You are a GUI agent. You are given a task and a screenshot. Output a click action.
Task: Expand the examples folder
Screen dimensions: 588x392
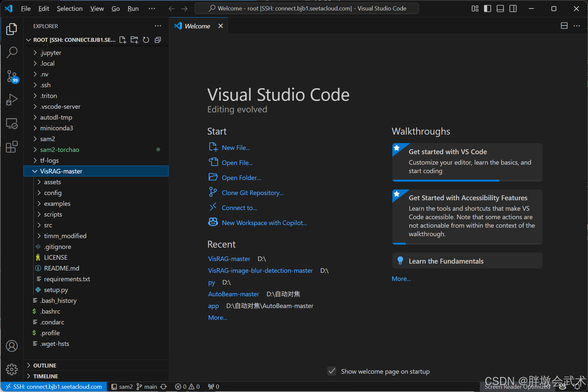point(96,204)
